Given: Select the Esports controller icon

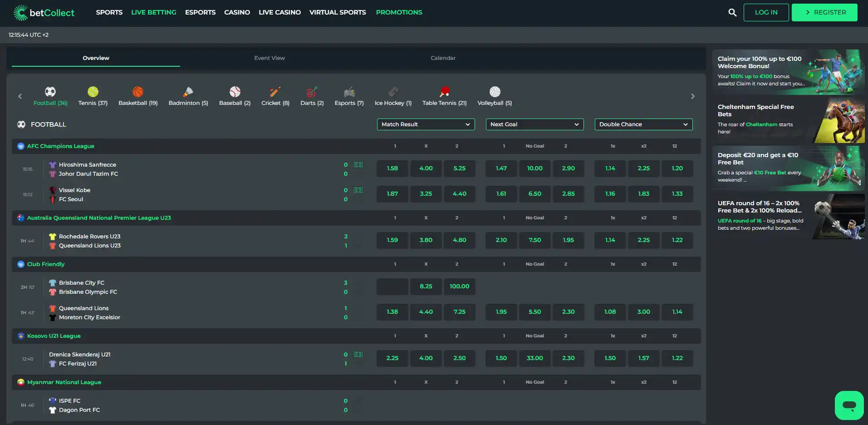Looking at the screenshot, I should [349, 92].
